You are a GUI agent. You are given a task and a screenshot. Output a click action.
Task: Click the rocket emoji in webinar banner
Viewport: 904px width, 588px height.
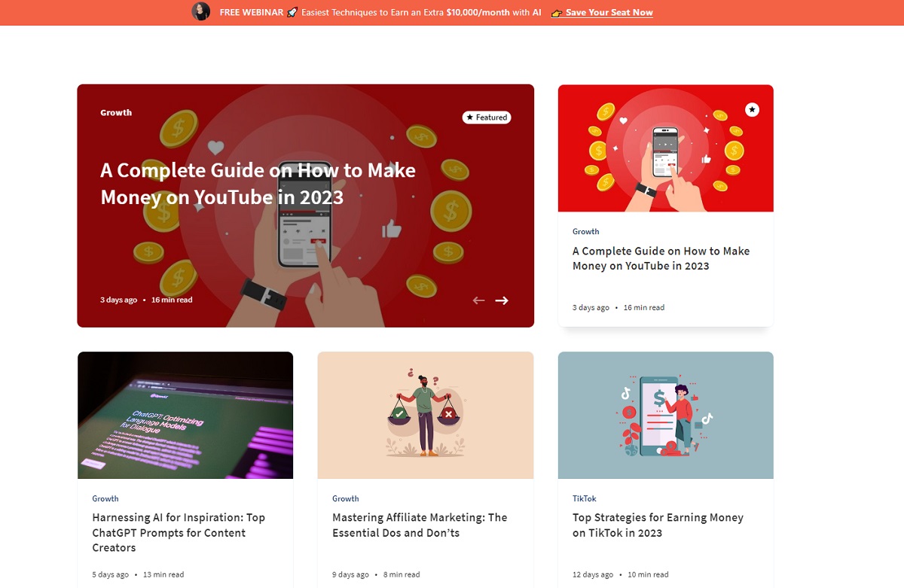click(292, 13)
